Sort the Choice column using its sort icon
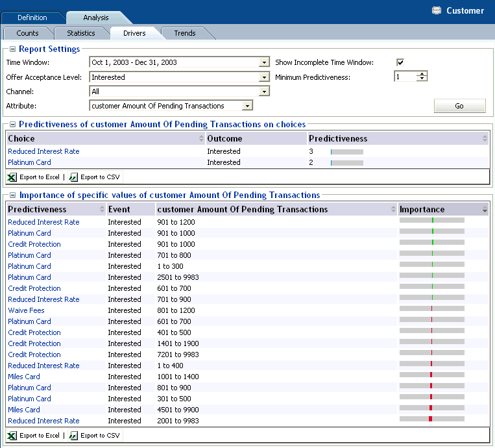 tap(201, 139)
